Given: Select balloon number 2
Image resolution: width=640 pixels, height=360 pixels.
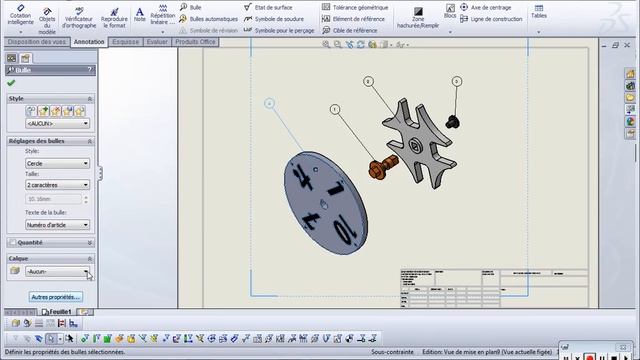Looking at the screenshot, I should (x=368, y=82).
